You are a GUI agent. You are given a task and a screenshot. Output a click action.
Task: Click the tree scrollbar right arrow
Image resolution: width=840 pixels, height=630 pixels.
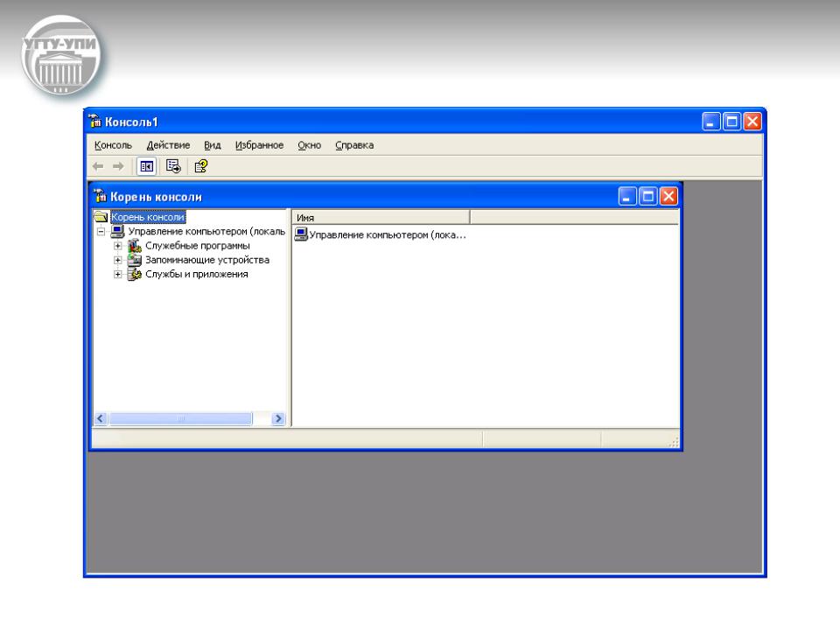(278, 418)
